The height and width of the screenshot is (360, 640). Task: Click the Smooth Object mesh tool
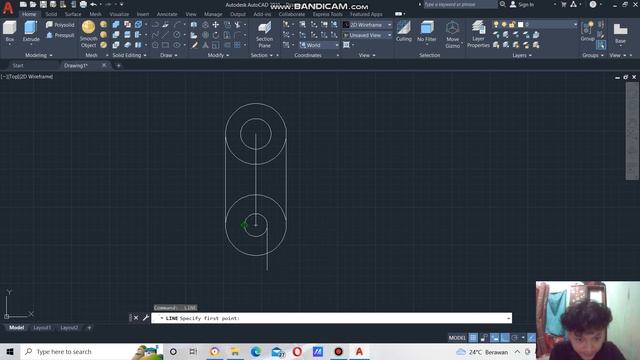[88, 34]
